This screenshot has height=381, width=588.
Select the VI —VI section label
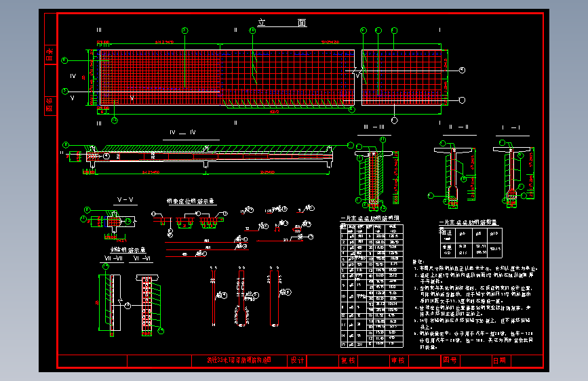(x=142, y=258)
